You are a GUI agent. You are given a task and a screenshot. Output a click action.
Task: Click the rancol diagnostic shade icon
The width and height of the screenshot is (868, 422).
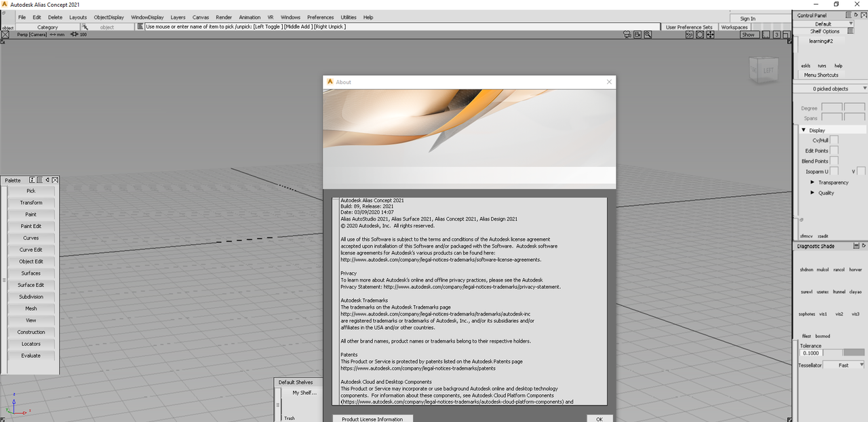click(839, 269)
